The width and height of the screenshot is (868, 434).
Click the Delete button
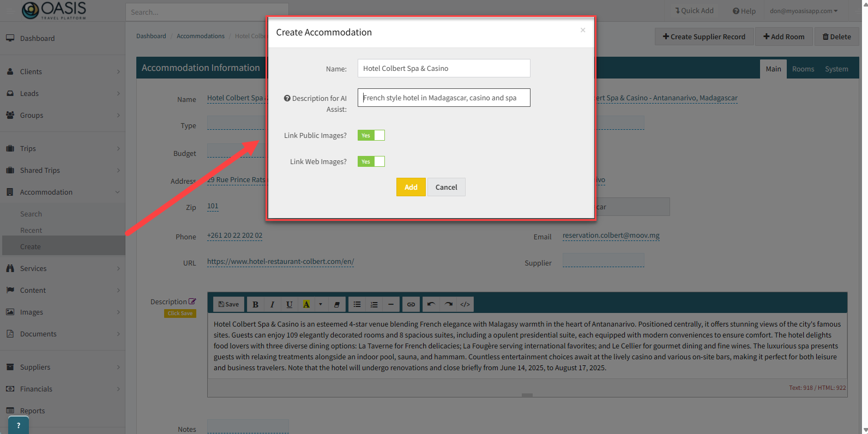pyautogui.click(x=837, y=37)
